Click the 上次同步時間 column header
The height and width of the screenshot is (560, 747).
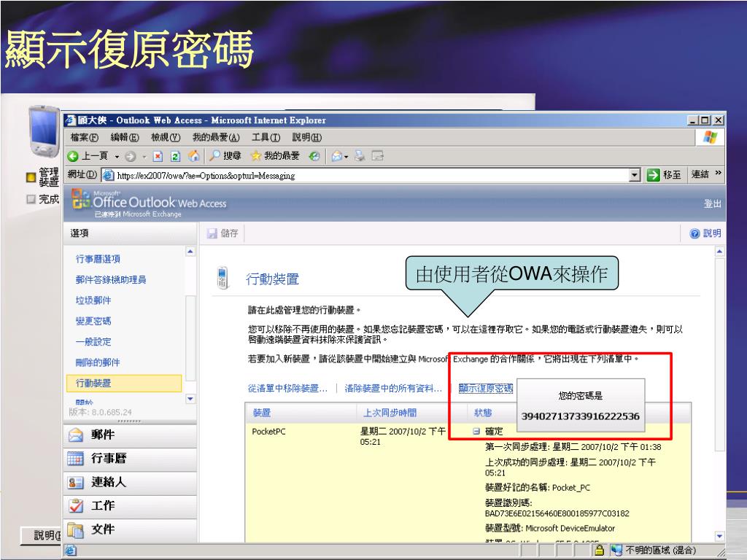[x=390, y=413]
